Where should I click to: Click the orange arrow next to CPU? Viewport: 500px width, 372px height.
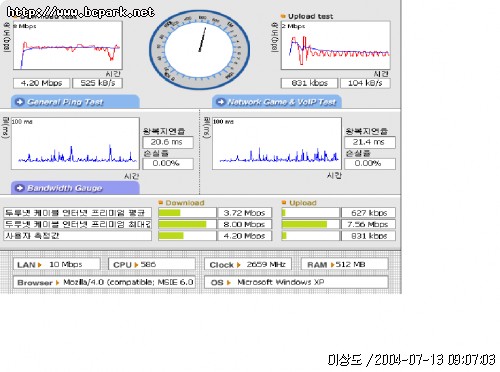click(136, 265)
